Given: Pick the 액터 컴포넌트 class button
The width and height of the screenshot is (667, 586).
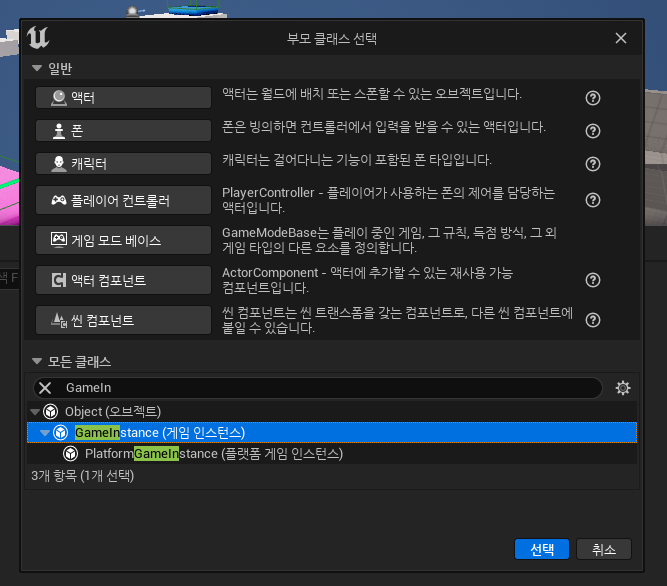Looking at the screenshot, I should 123,280.
